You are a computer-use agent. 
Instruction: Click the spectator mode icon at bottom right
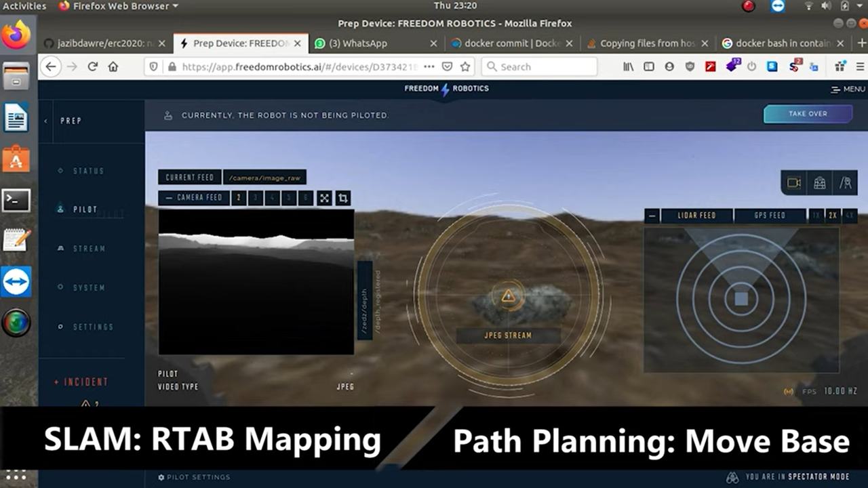tap(734, 477)
